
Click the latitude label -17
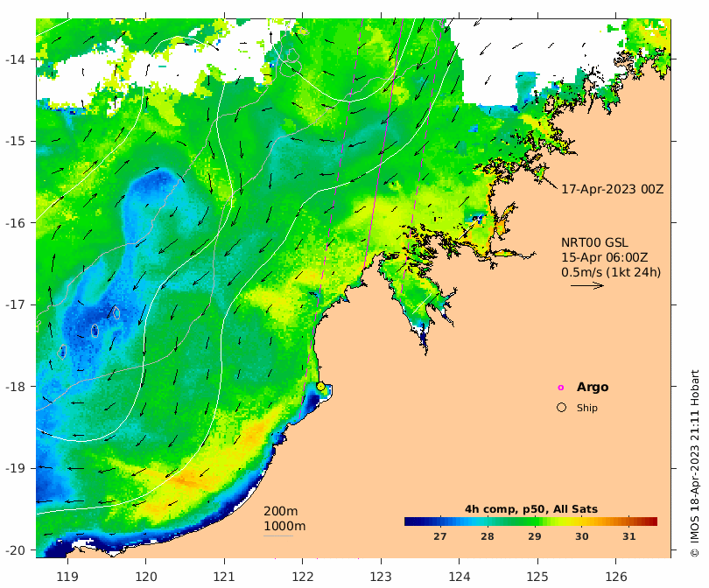15,304
